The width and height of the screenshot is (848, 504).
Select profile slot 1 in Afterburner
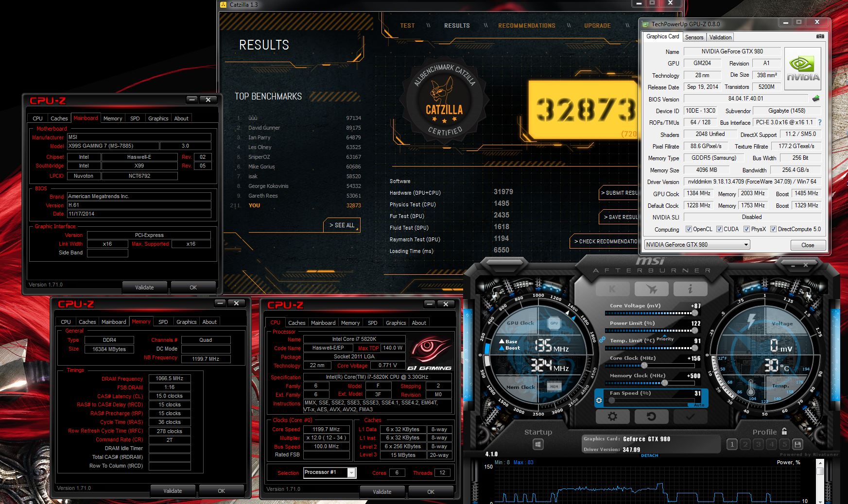[x=732, y=444]
